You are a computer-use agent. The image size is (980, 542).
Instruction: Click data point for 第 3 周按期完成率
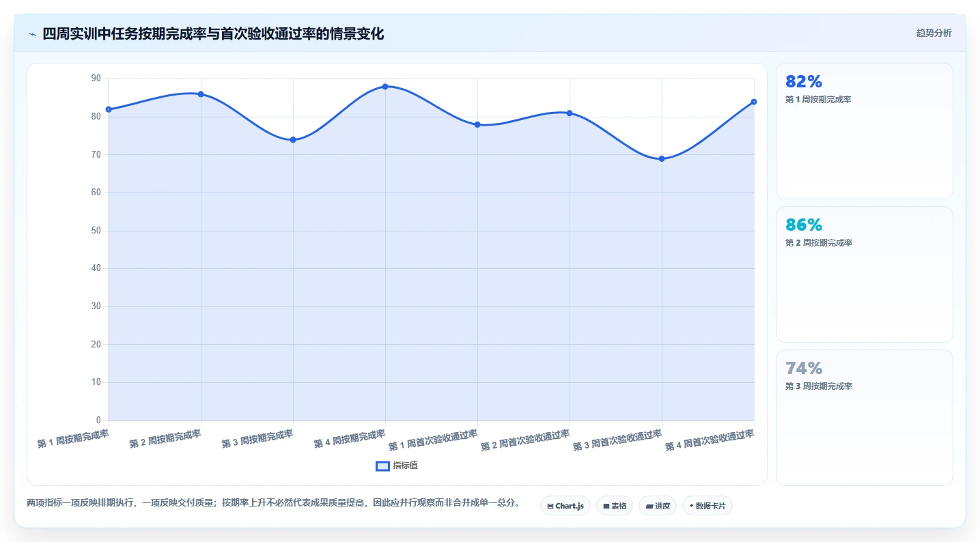tap(293, 140)
